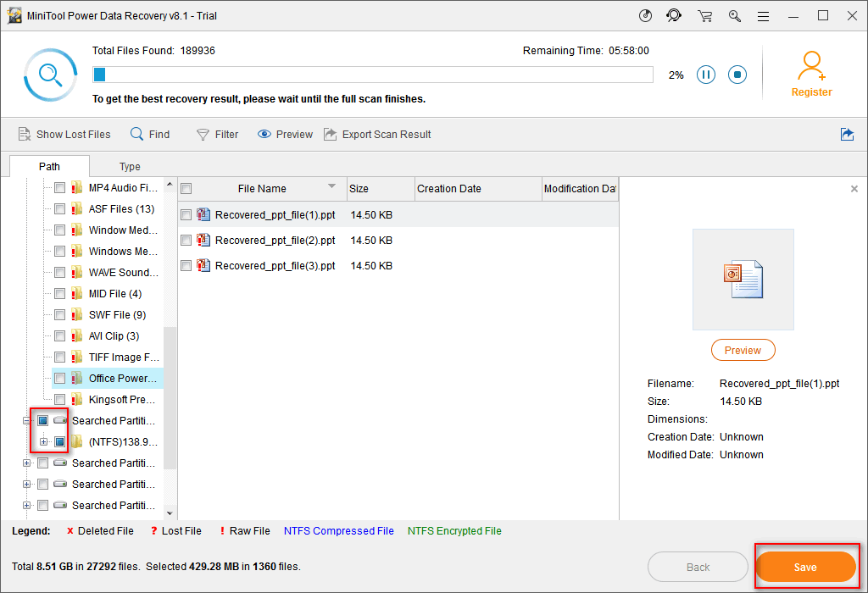Tick the MID File (4) checkbox

[x=60, y=294]
